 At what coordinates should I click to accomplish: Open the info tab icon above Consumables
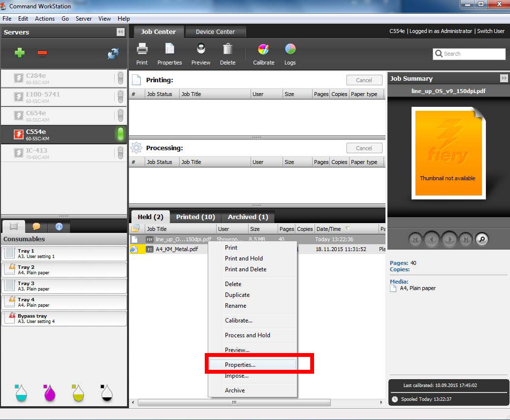point(59,226)
